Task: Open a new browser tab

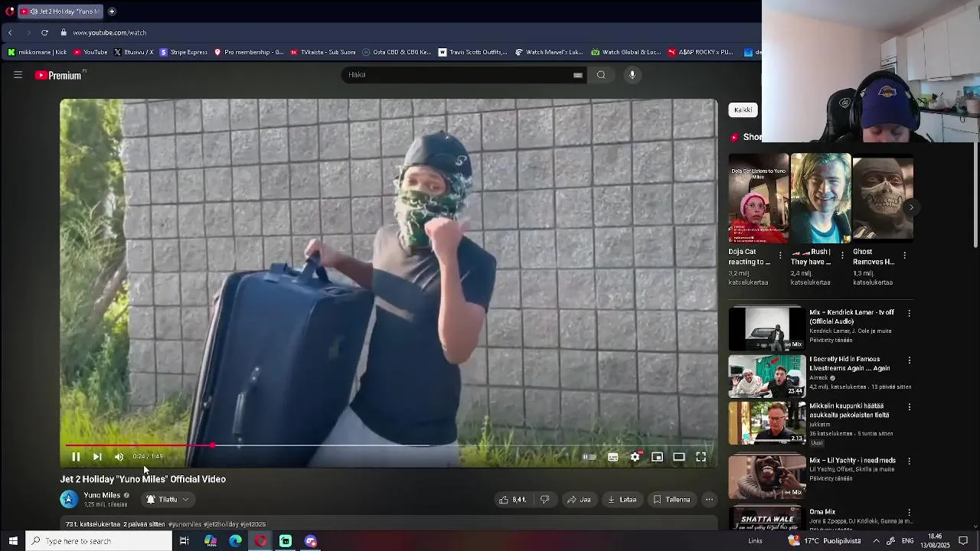Action: tap(112, 11)
